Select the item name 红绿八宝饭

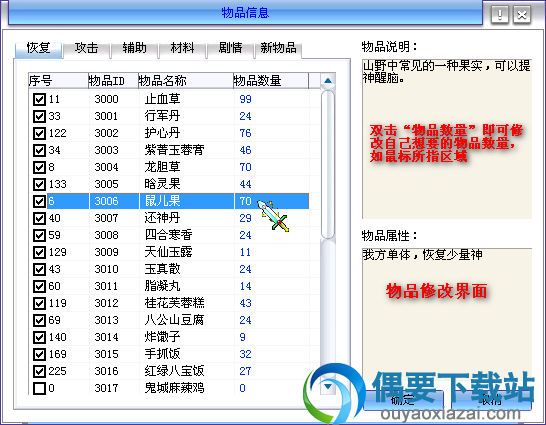(174, 371)
